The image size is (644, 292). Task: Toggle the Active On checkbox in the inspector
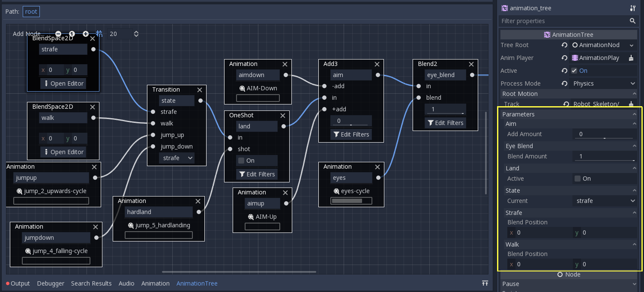pyautogui.click(x=574, y=71)
